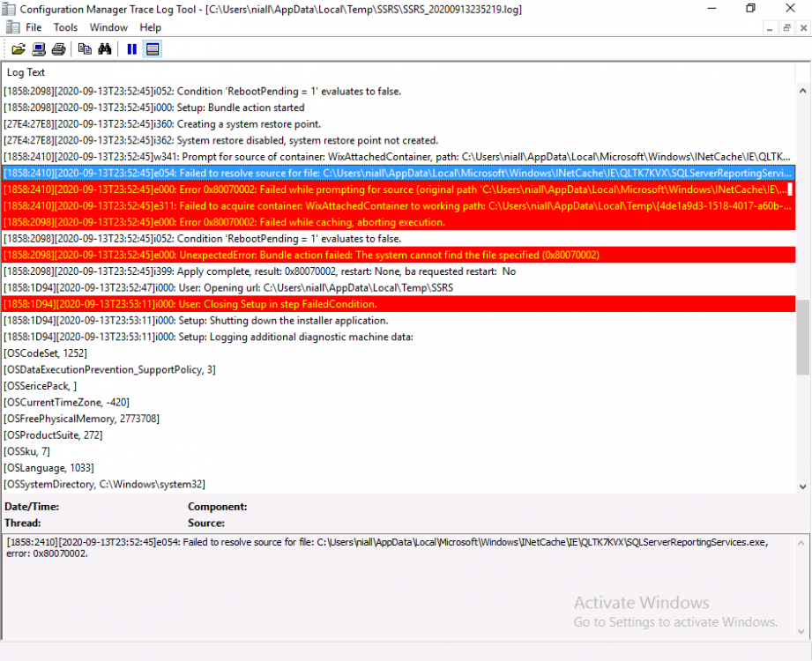Click the document icon beside the File menu

click(13, 27)
